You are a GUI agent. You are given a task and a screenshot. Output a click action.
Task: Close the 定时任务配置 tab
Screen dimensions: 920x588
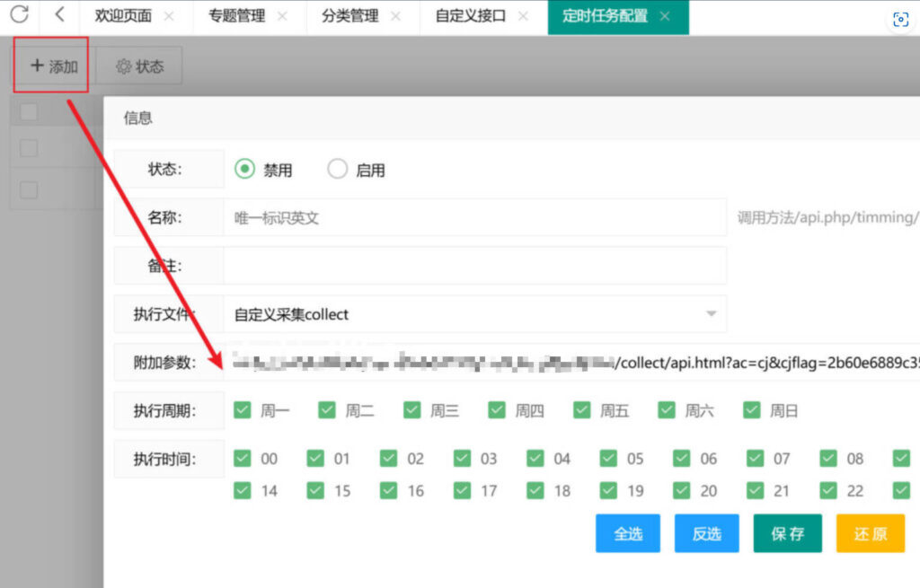click(665, 17)
